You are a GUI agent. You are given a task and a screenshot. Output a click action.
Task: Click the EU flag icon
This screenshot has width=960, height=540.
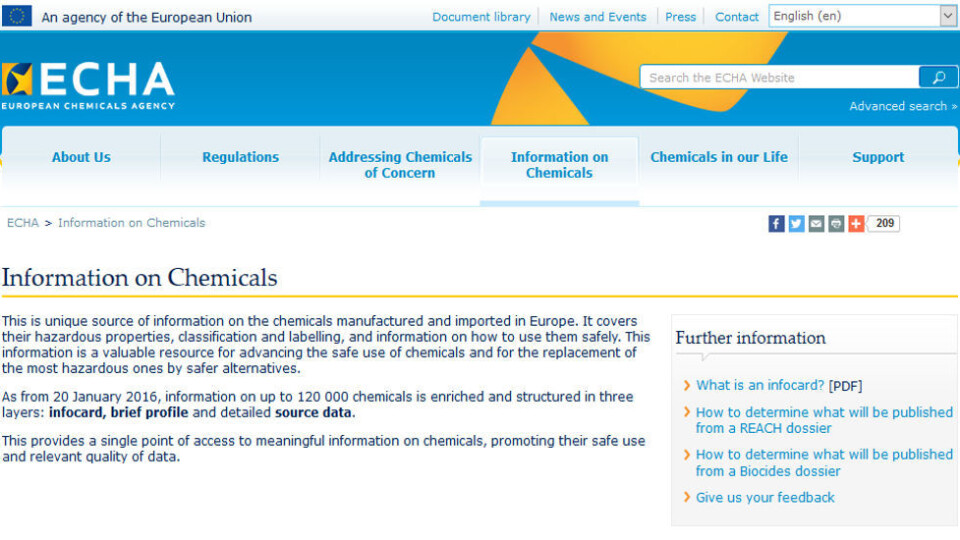(17, 16)
